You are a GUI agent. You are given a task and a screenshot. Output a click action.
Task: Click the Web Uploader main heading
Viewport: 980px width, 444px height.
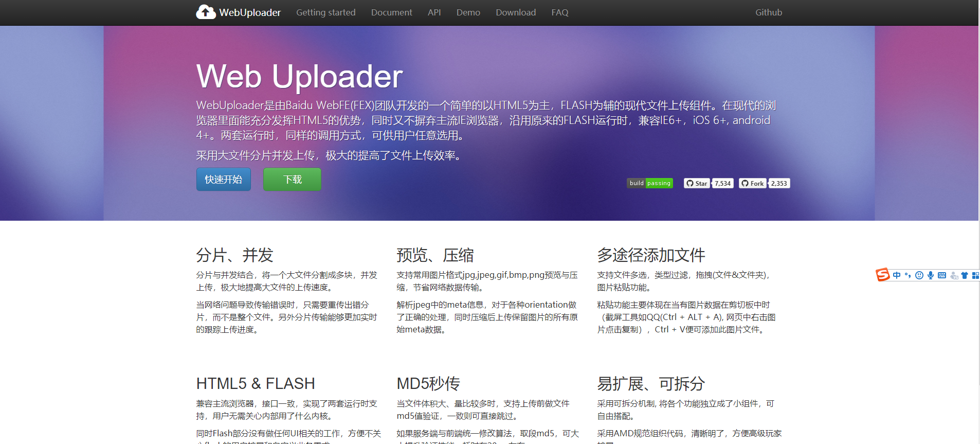coord(299,76)
